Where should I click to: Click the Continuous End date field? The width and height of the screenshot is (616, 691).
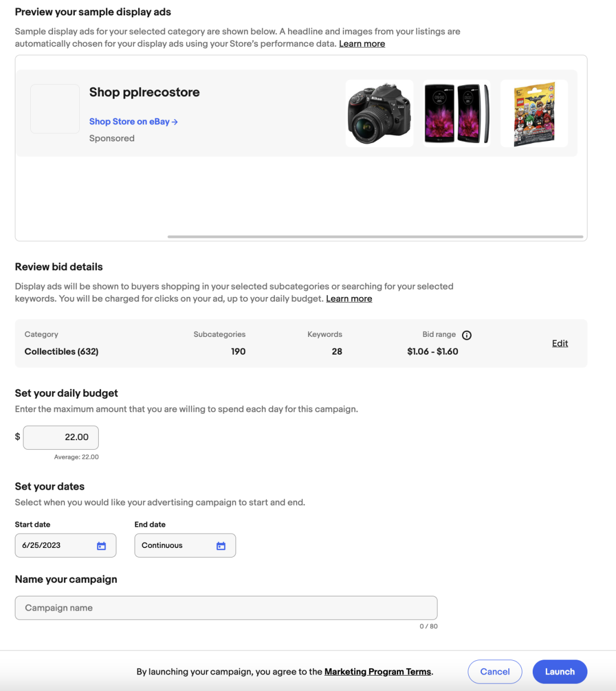[174, 546]
